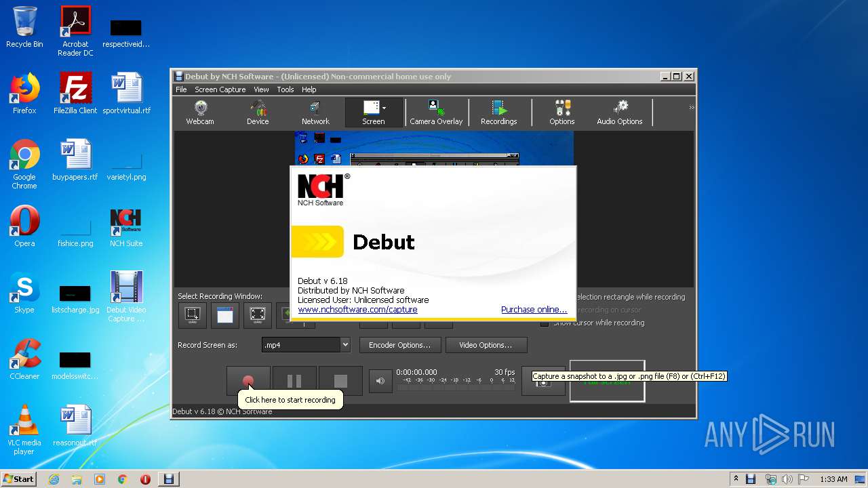Image resolution: width=868 pixels, height=488 pixels.
Task: Select FileZilla Client desktop shortcut
Action: coord(75,94)
